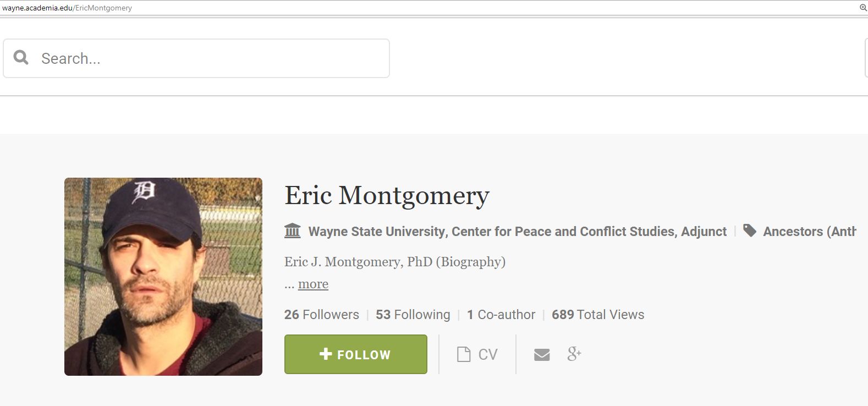
Task: Click the university building icon
Action: pyautogui.click(x=292, y=231)
